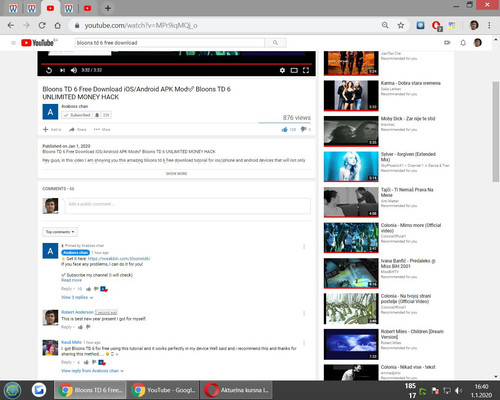Expand View 3 replies under pinned comment
Screen dimensions: 500x400
pos(77,297)
